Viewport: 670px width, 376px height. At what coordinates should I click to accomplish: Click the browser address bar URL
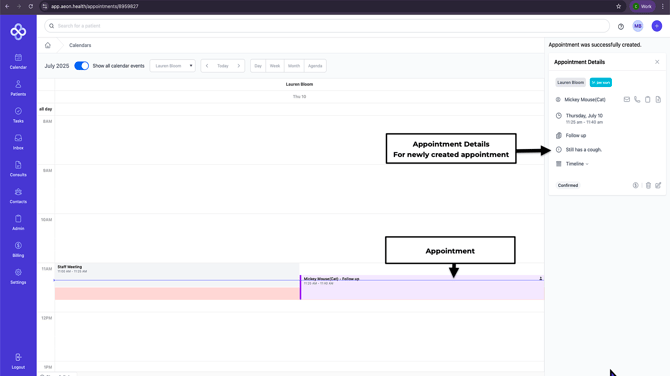[95, 6]
